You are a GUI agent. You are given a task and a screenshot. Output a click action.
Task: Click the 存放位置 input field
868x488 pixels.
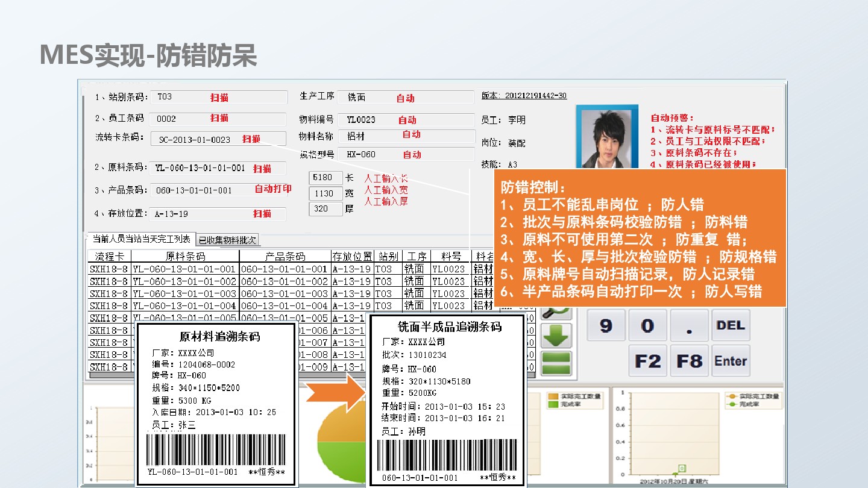[217, 214]
